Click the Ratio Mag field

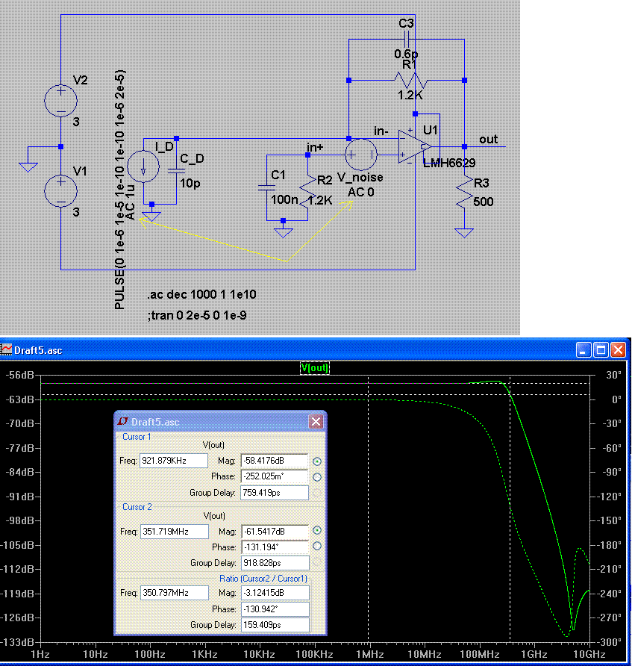point(275,593)
